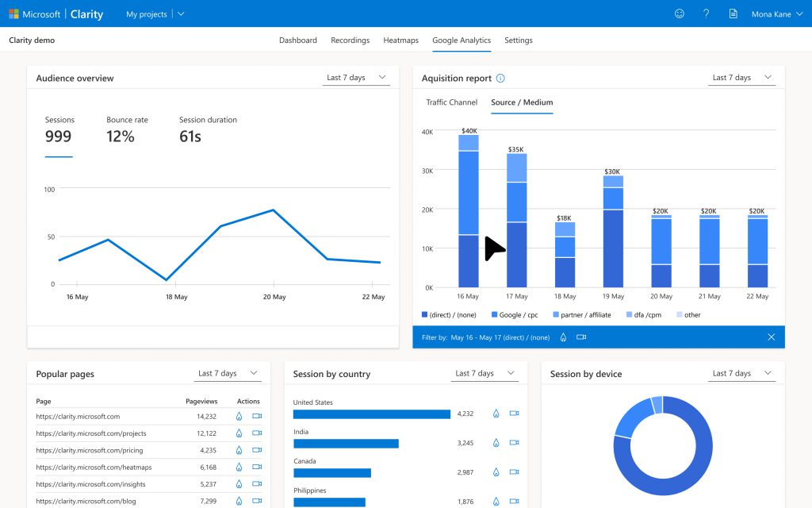Open heatmap for the /blog page

(239, 502)
